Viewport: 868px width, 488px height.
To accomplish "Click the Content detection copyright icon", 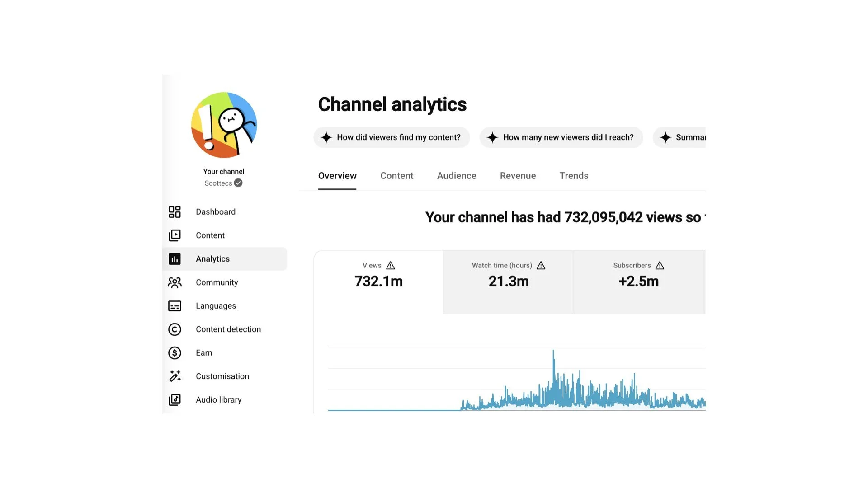I will click(175, 329).
